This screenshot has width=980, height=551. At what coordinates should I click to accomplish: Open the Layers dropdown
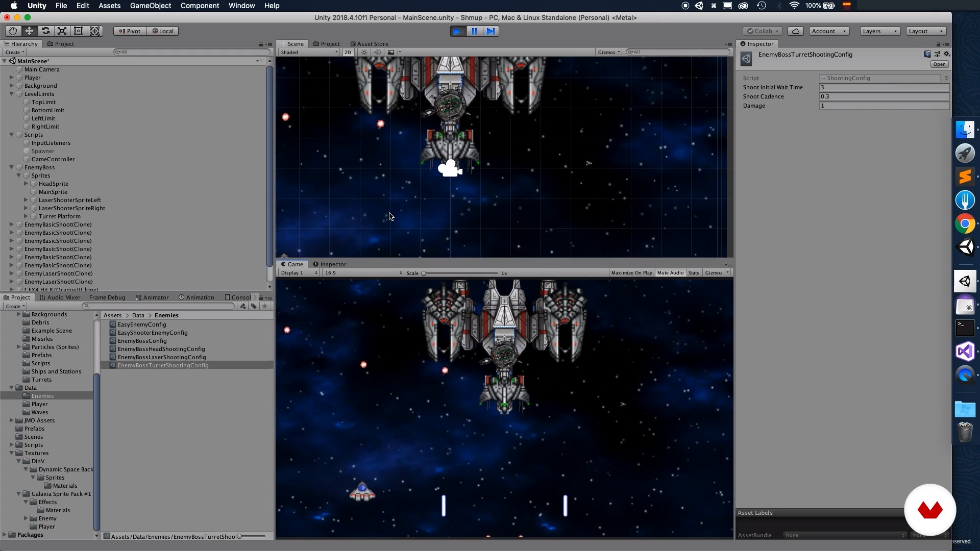(x=880, y=31)
